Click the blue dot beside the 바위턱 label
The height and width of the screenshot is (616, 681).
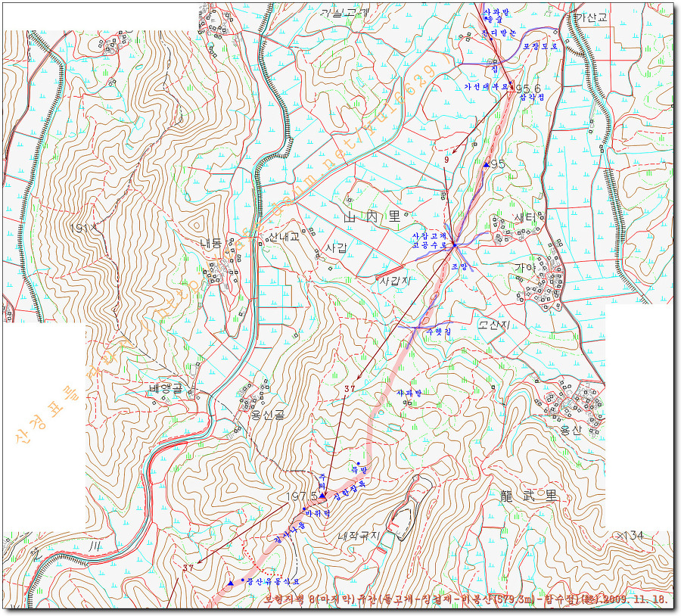pos(304,508)
